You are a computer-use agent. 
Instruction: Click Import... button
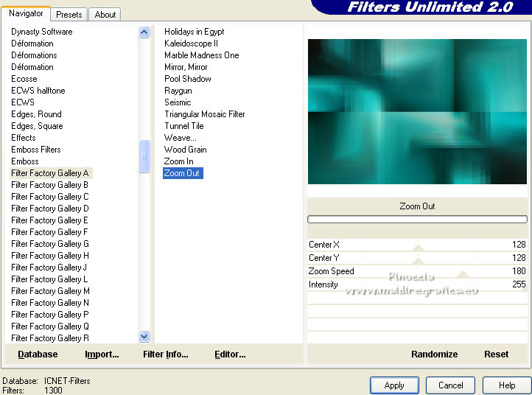pos(102,354)
